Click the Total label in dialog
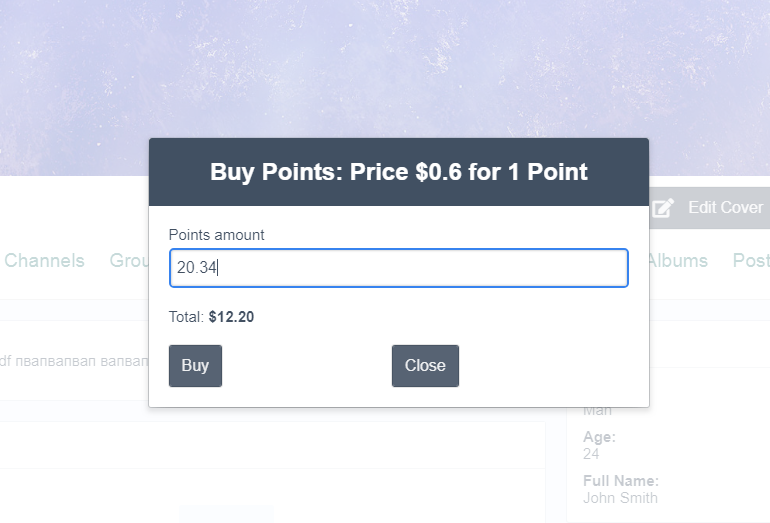770x523 pixels. 186,317
